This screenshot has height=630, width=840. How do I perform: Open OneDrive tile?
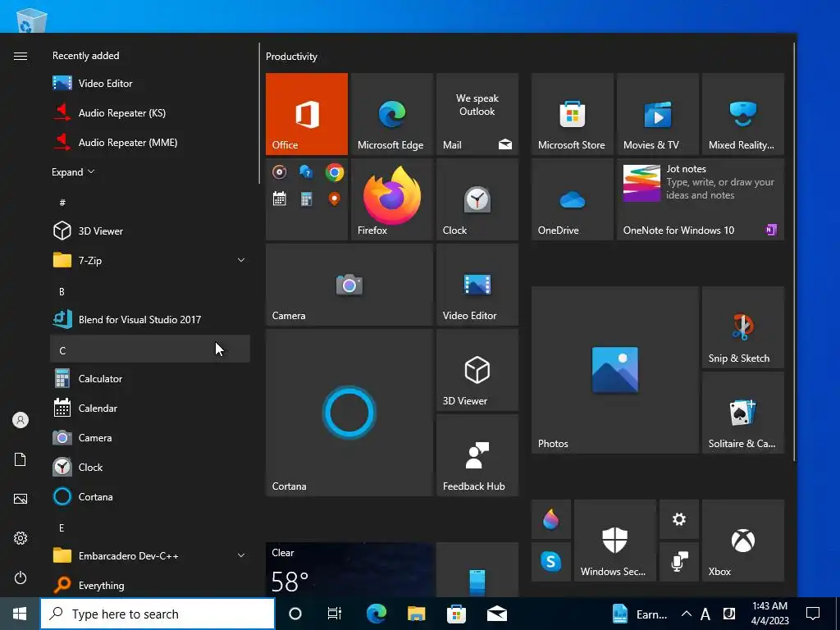click(x=572, y=199)
